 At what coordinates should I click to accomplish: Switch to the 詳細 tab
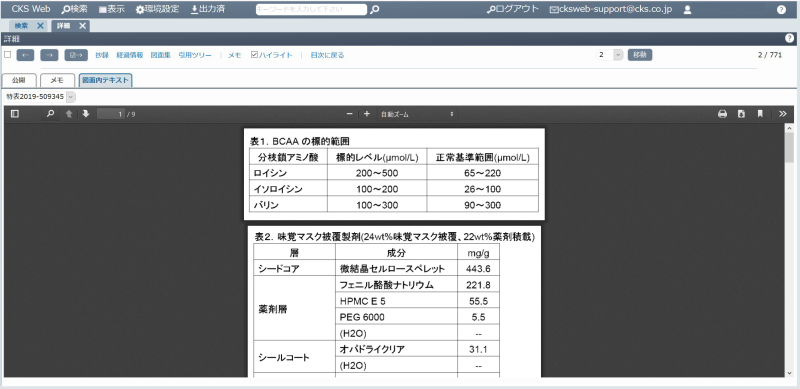click(x=64, y=26)
